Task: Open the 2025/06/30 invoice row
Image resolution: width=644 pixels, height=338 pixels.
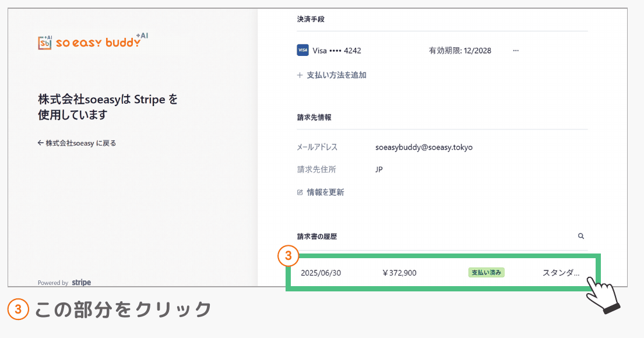Action: [443, 273]
